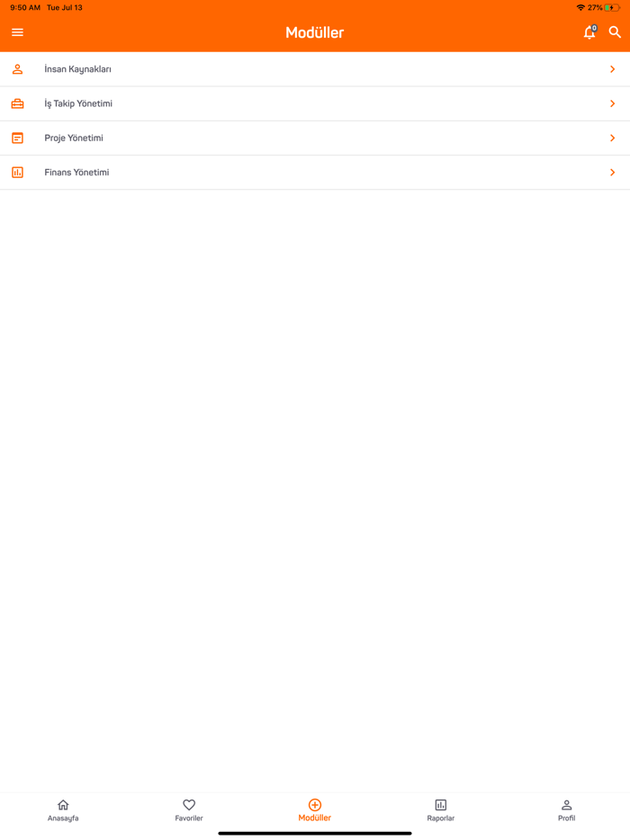This screenshot has height=840, width=630.
Task: Tap the notification bell icon
Action: (589, 32)
